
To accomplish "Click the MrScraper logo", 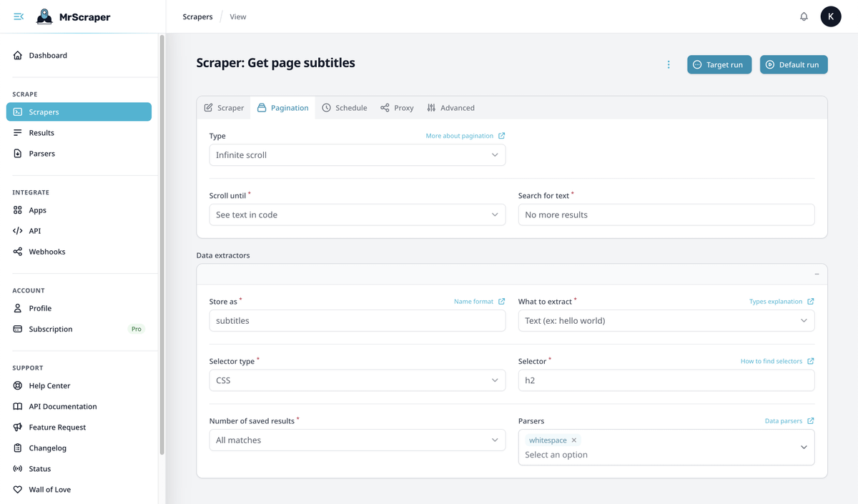I will (x=74, y=16).
